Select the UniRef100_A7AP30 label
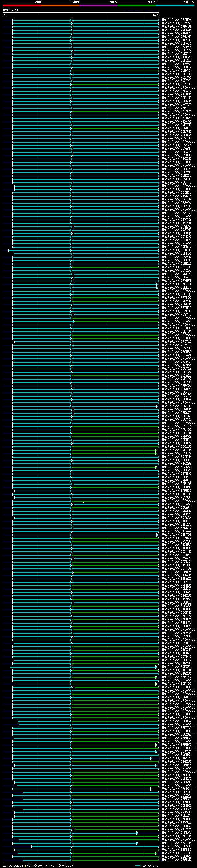The height and width of the screenshot is (868, 197). click(x=176, y=789)
